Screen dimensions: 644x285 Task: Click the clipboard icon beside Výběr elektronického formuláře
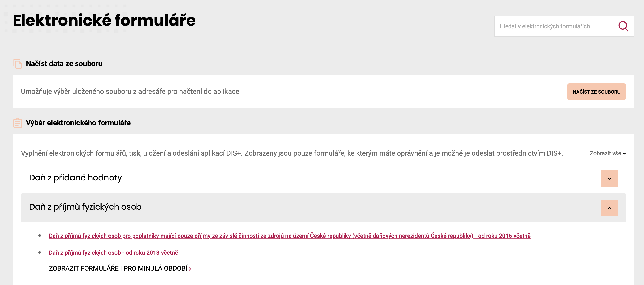(x=17, y=123)
